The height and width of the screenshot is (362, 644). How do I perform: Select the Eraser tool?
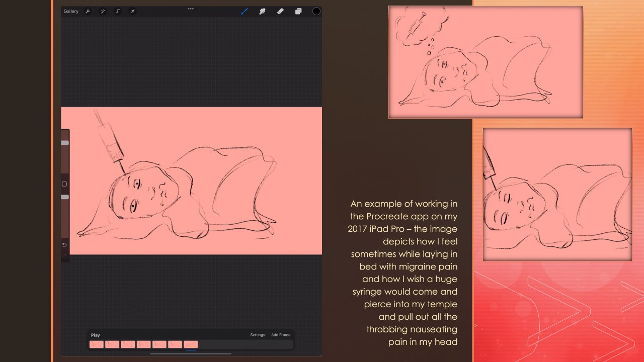[280, 11]
